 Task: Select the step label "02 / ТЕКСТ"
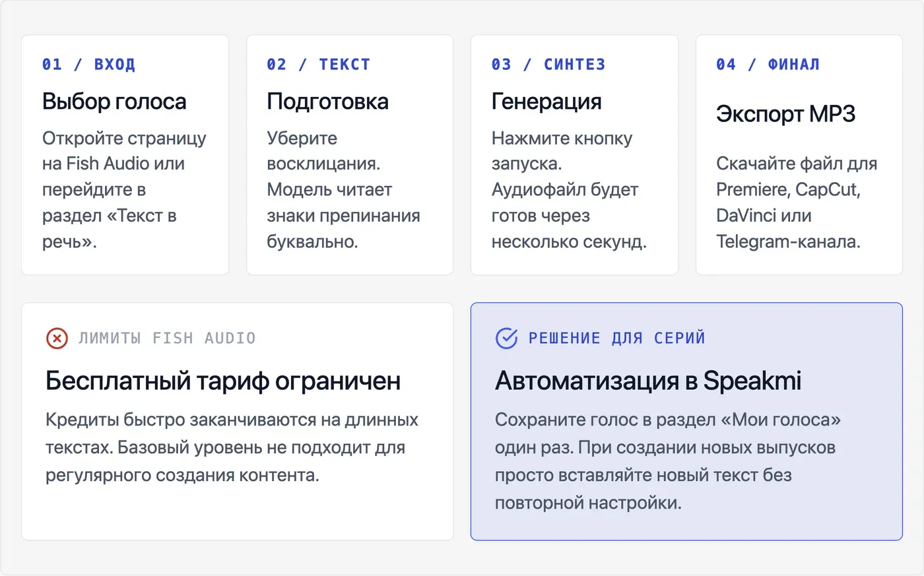[x=318, y=65]
